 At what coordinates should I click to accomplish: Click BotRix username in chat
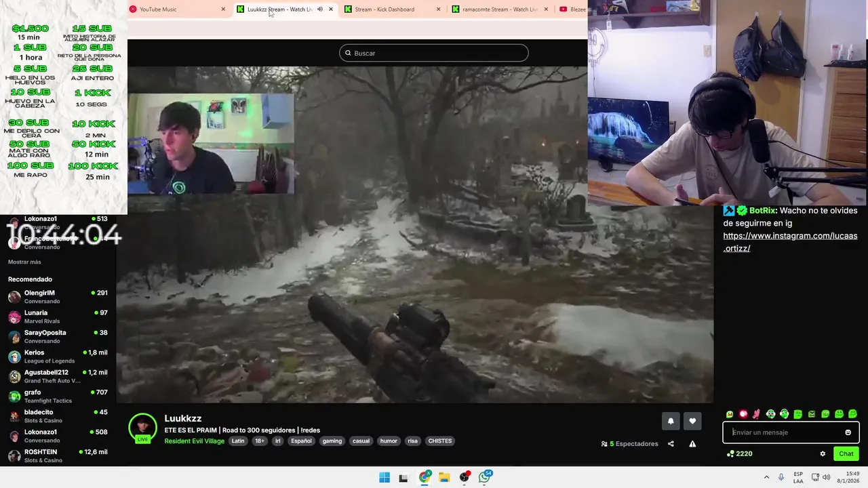(763, 211)
